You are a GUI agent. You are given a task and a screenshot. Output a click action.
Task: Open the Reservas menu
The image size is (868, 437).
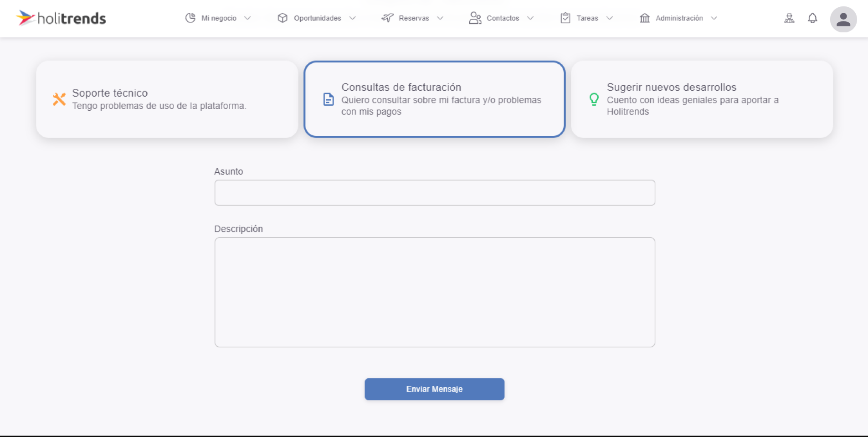[x=413, y=18]
